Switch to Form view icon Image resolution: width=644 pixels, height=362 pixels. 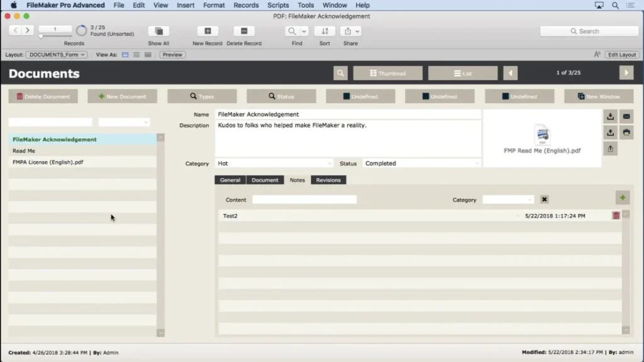pos(125,55)
